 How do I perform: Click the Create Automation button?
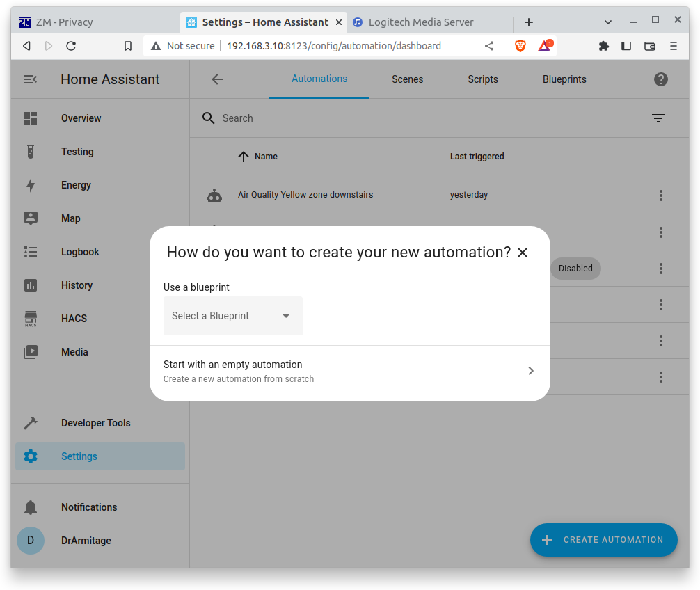pyautogui.click(x=603, y=540)
